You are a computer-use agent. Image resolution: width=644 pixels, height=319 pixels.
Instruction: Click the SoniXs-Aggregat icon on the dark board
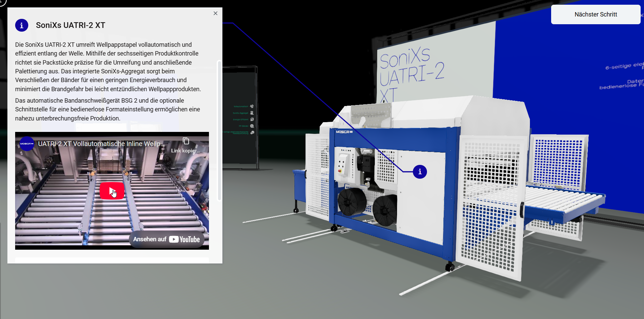coord(252,113)
